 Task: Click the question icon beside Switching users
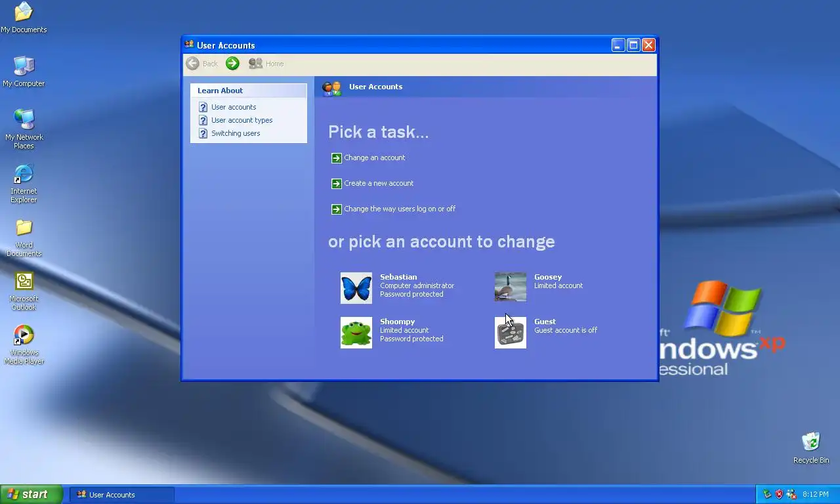pos(203,133)
